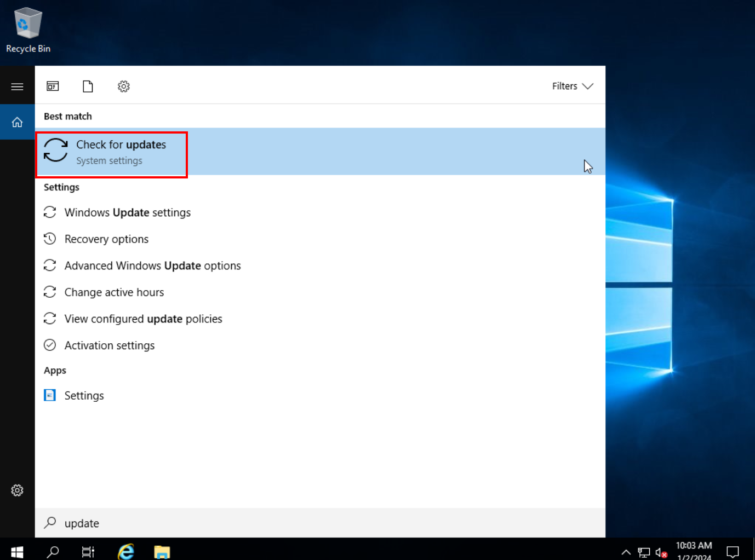Open Windows Update settings result
This screenshot has width=755, height=560.
coord(127,212)
